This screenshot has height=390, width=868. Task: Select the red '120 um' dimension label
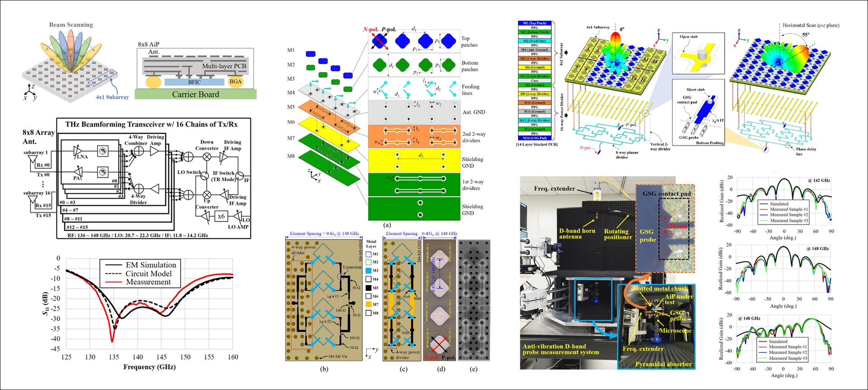(x=677, y=225)
